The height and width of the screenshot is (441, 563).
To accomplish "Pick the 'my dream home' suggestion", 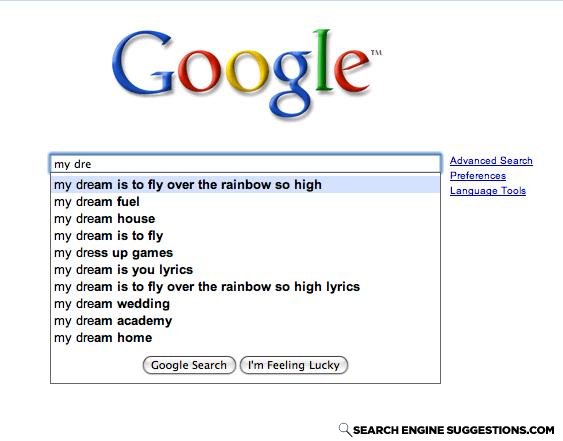I will click(x=245, y=338).
